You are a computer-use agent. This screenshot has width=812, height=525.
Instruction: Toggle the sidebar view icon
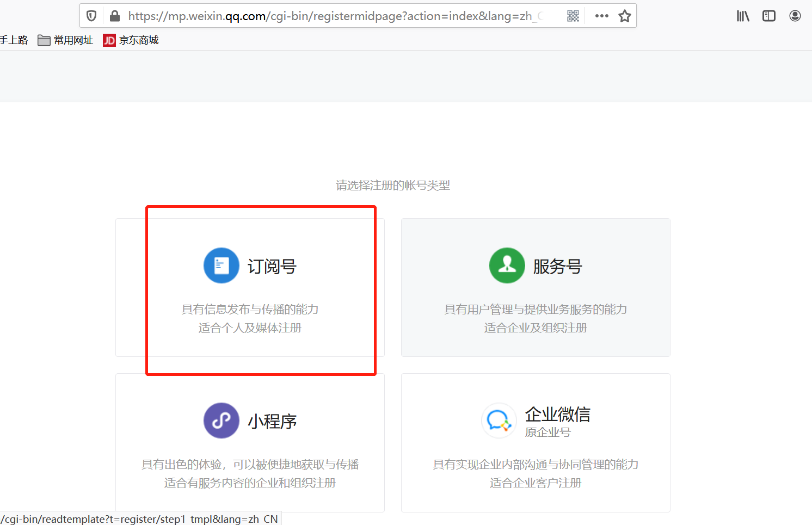(769, 16)
